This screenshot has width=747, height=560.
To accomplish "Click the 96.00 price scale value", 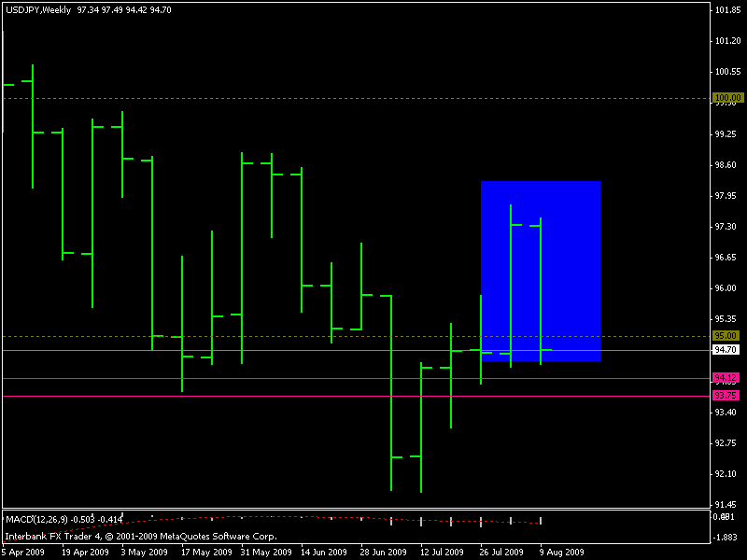I will click(x=726, y=288).
